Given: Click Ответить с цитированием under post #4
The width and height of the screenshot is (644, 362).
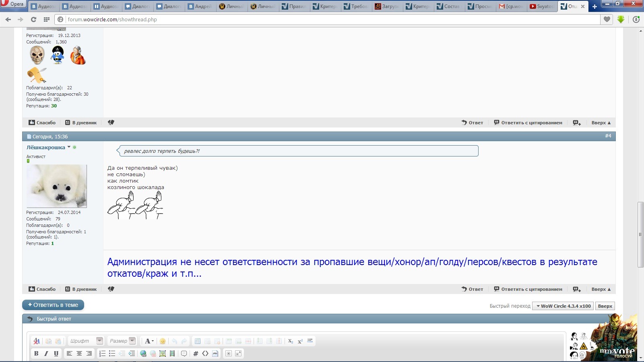Looking at the screenshot, I should [x=528, y=289].
